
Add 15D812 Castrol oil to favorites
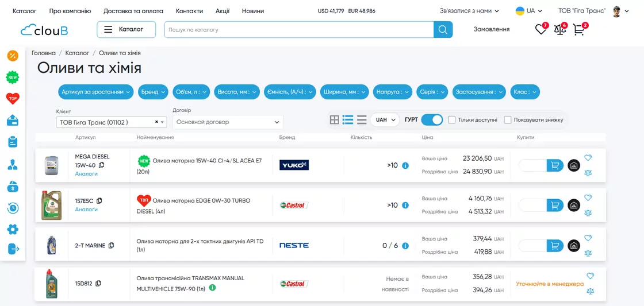[x=590, y=276]
